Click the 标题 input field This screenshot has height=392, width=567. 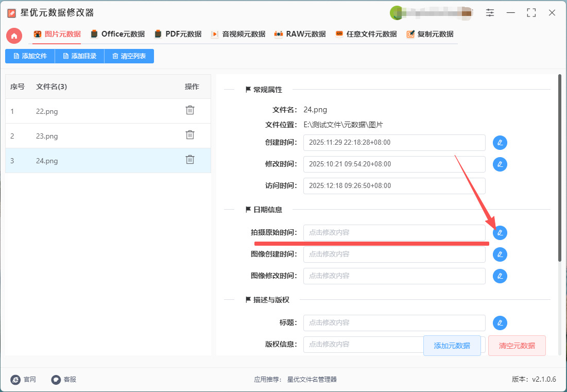tap(394, 322)
